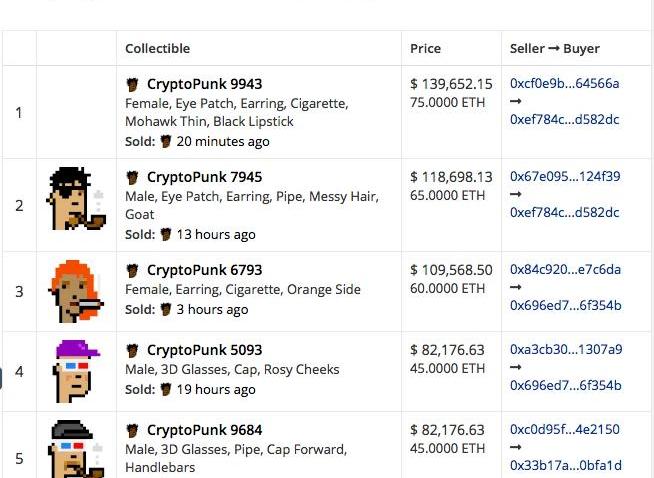
Task: Open the CryptoPunk 7945 pirate avatar image
Action: [75, 199]
